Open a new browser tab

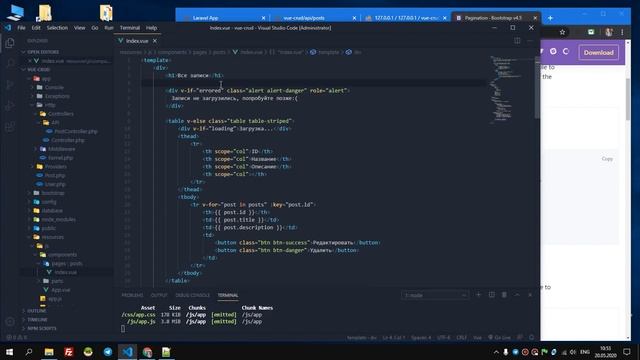pos(550,18)
